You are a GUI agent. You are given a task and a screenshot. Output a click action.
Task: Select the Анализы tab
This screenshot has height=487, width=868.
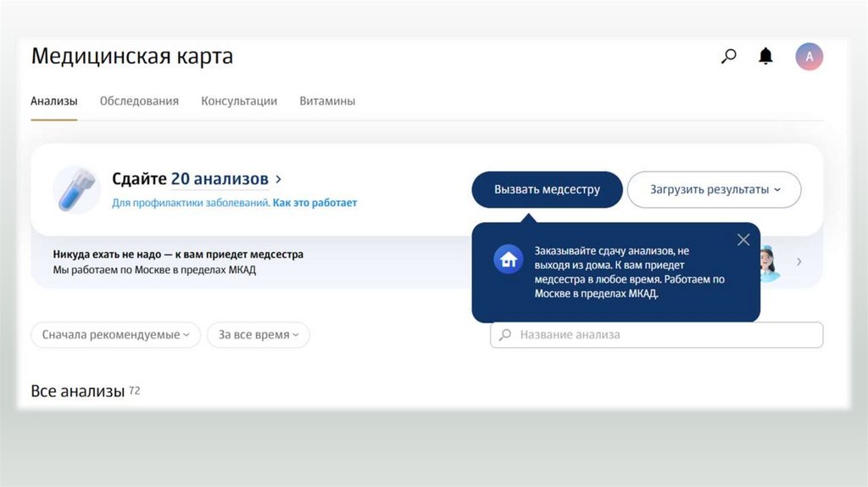[x=53, y=102]
